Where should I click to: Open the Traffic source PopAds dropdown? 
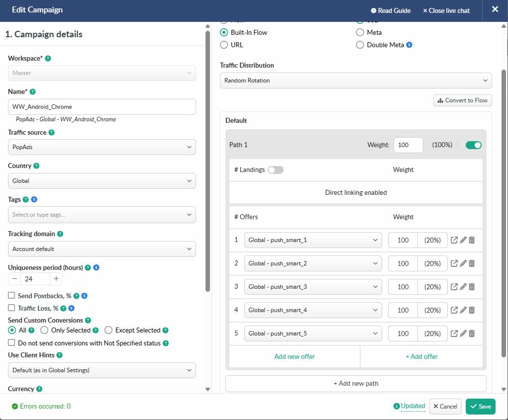(102, 147)
